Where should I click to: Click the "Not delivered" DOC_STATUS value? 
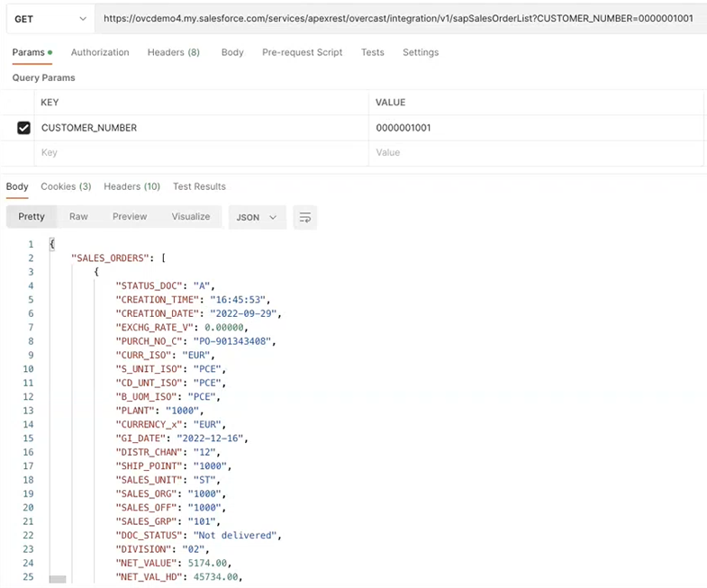click(235, 536)
